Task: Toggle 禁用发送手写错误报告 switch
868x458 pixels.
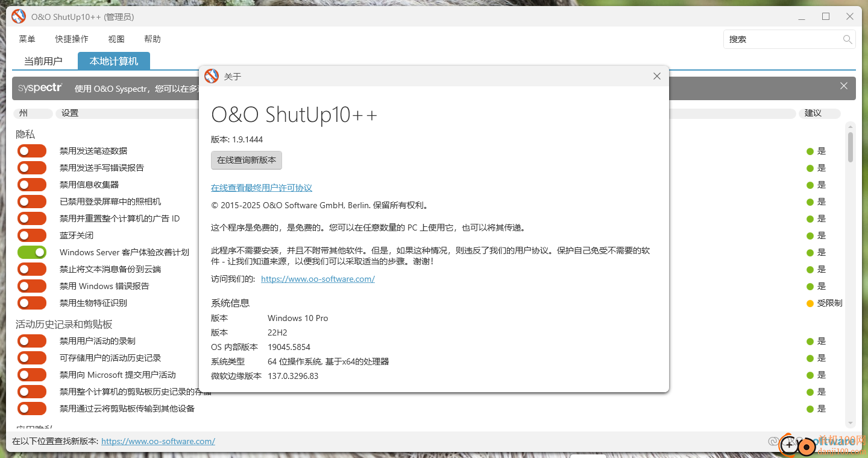Action: pyautogui.click(x=32, y=168)
